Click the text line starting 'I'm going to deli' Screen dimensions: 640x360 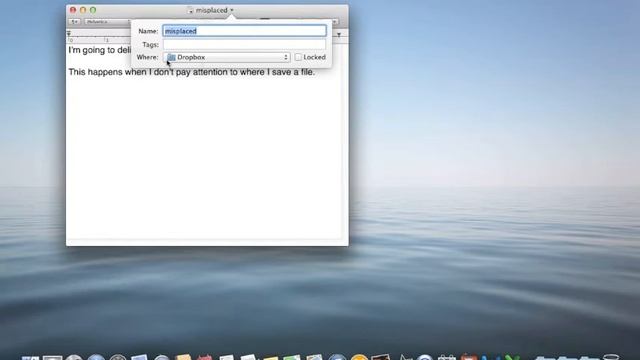[x=100, y=50]
